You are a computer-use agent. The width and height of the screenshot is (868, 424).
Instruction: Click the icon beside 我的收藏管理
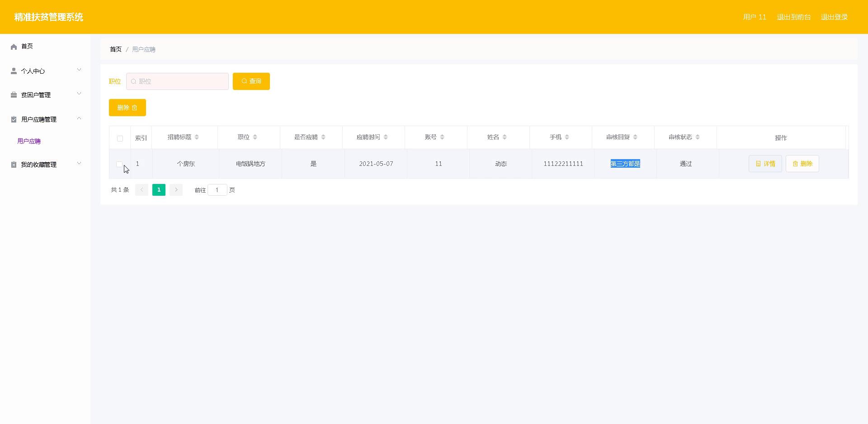click(x=14, y=165)
